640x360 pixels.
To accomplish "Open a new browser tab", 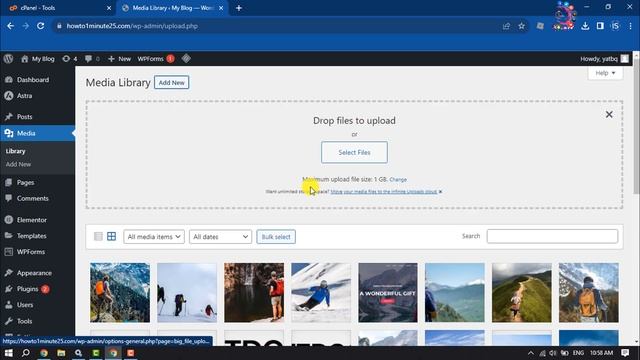I will [239, 8].
